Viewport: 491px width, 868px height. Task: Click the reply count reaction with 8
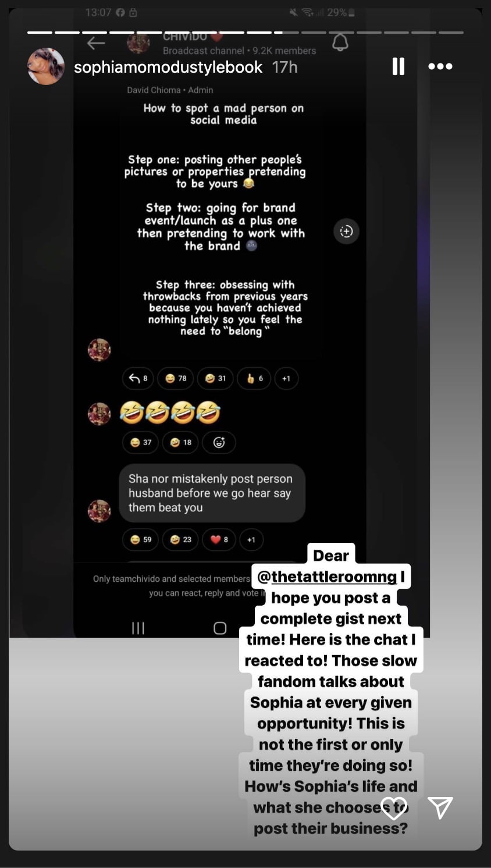click(x=138, y=379)
